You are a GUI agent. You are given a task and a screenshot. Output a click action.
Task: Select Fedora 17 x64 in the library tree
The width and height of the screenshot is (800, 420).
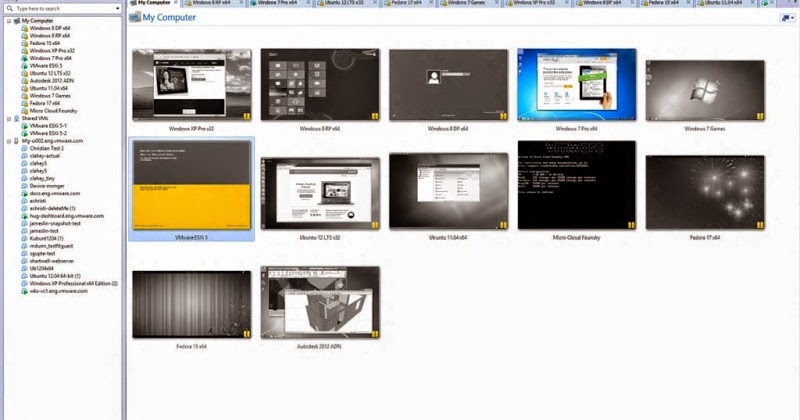(x=44, y=103)
